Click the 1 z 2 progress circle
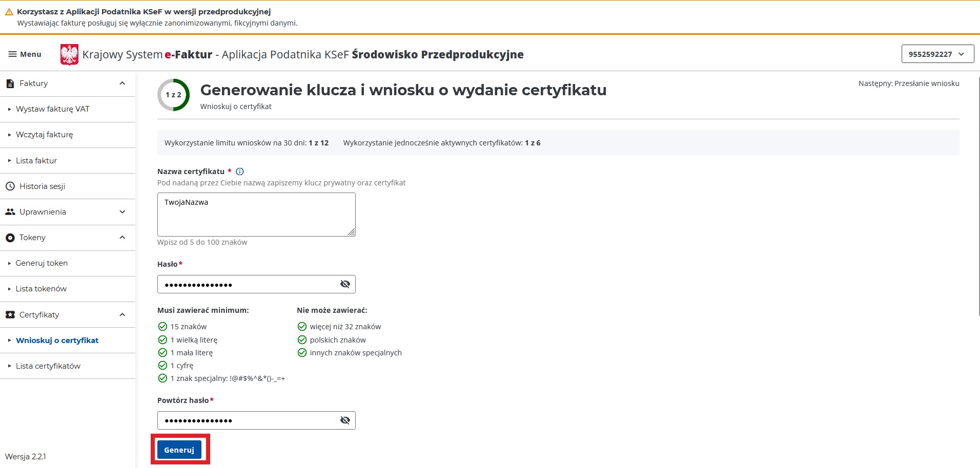 173,95
